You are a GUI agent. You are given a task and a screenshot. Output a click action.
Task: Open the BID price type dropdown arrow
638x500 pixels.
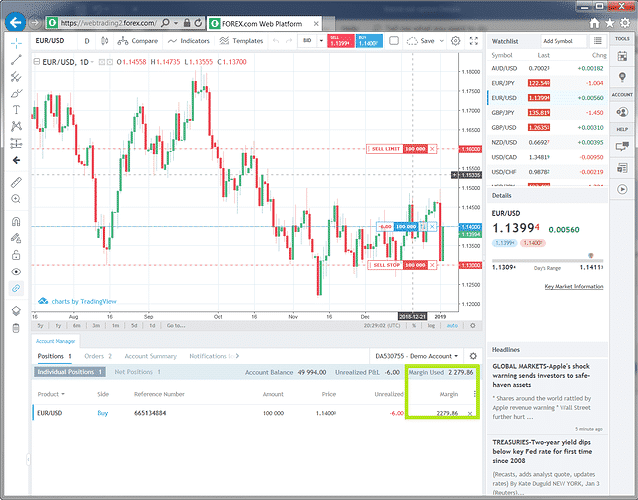click(x=321, y=41)
